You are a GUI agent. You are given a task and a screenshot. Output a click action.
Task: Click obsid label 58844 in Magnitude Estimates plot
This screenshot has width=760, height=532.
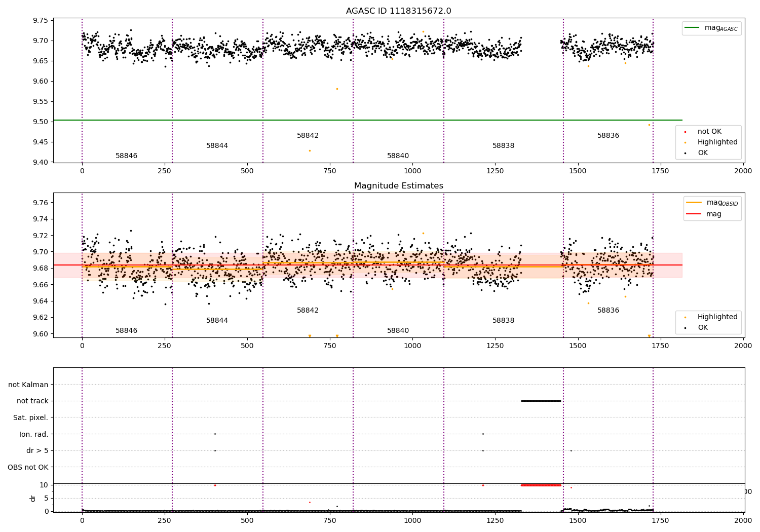217,321
